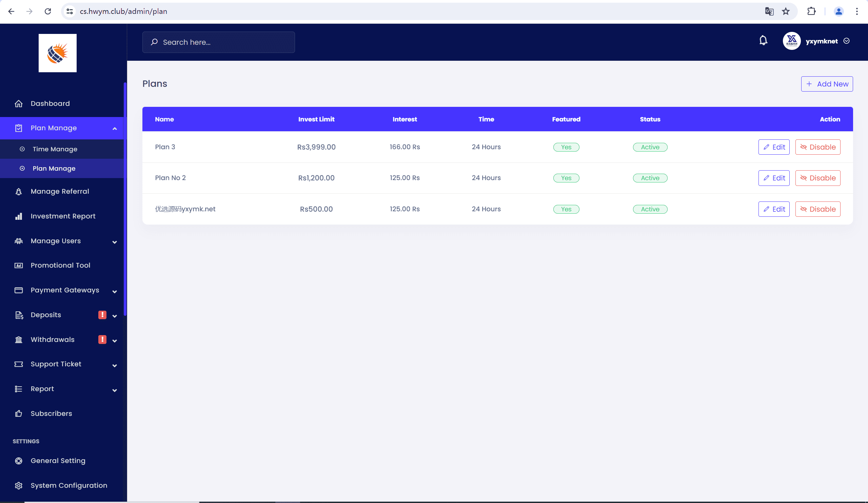This screenshot has width=868, height=503.
Task: Open browser extensions puzzle icon
Action: 811,12
